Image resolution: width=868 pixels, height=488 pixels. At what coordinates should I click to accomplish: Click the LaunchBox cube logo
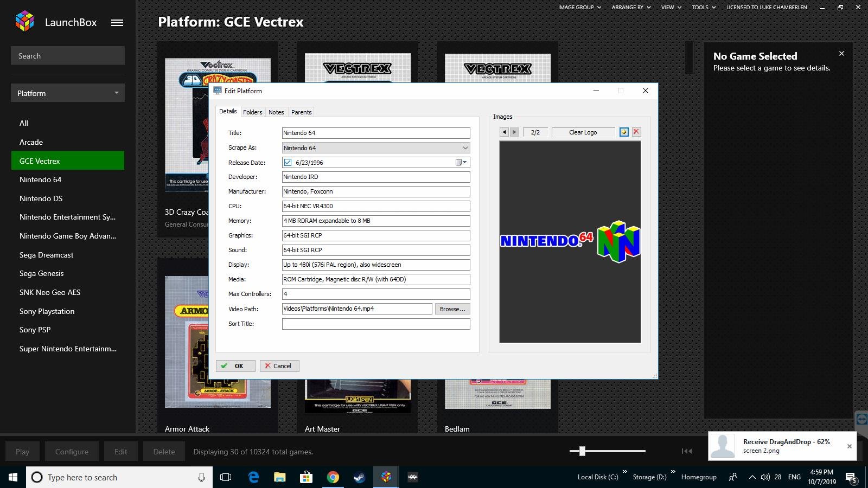point(24,21)
